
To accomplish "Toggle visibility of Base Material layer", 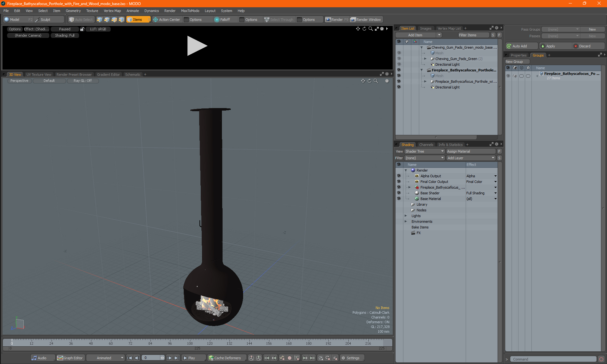I will point(399,199).
